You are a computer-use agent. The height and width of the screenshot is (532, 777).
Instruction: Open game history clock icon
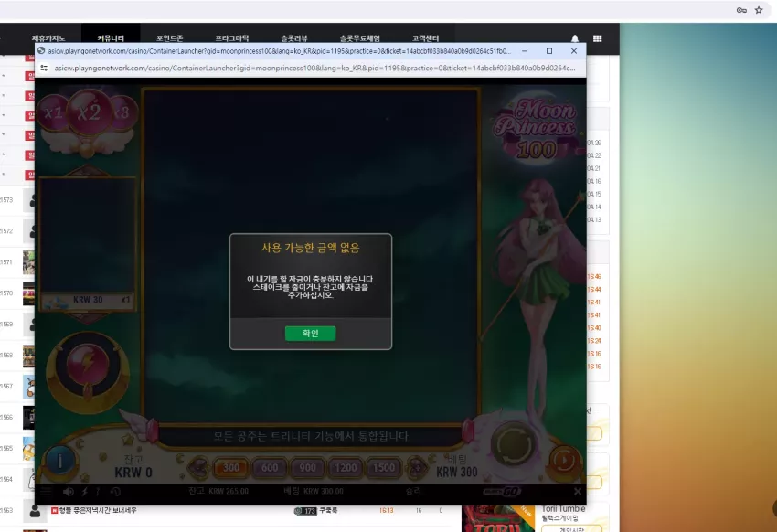[115, 492]
